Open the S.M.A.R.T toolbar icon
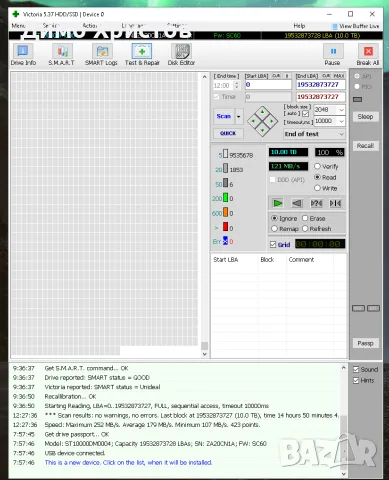Screen dimensions: 389x480 (61, 55)
